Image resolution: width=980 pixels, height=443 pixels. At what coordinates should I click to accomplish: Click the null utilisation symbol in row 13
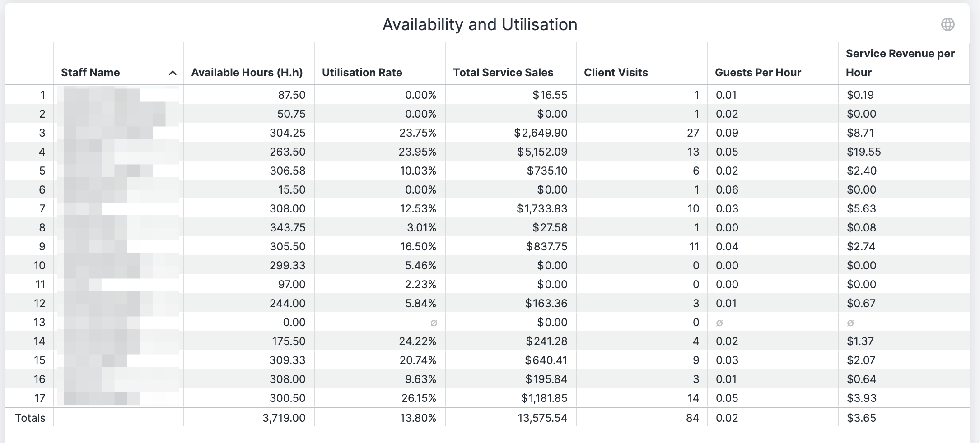(434, 323)
